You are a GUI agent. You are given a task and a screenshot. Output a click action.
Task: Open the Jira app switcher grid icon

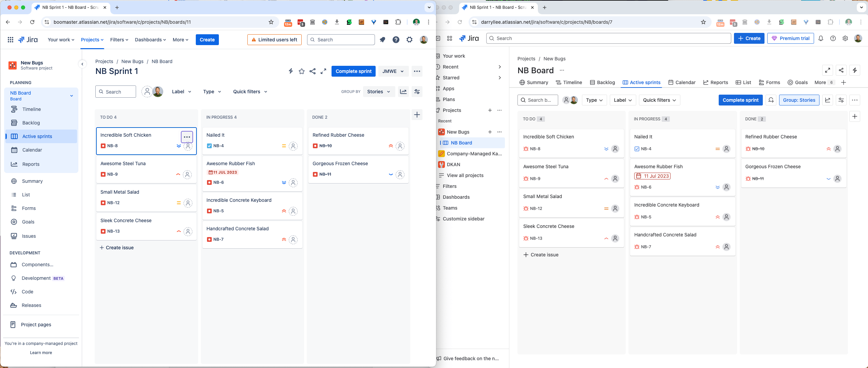pos(10,39)
